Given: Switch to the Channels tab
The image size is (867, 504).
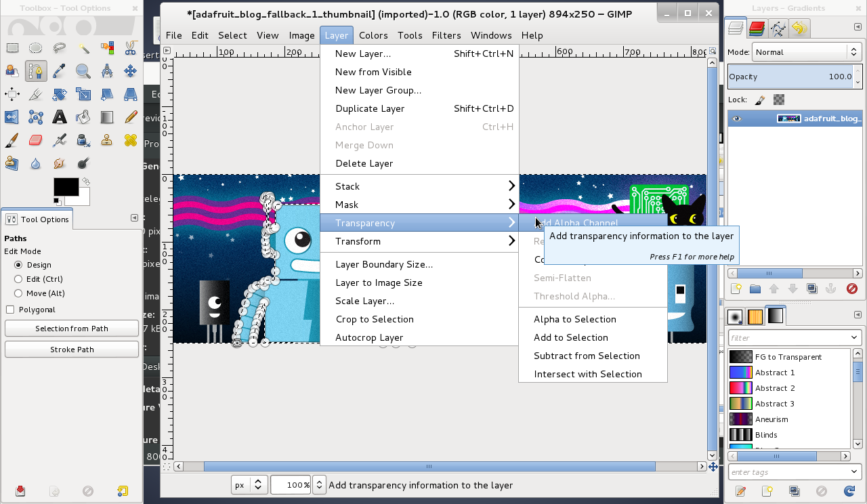Looking at the screenshot, I should 757,28.
